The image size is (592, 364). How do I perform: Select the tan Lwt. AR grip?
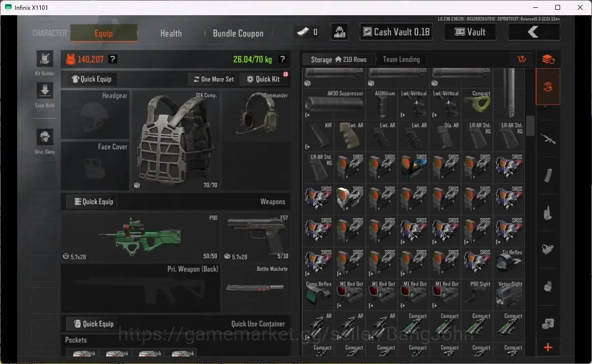click(350, 136)
